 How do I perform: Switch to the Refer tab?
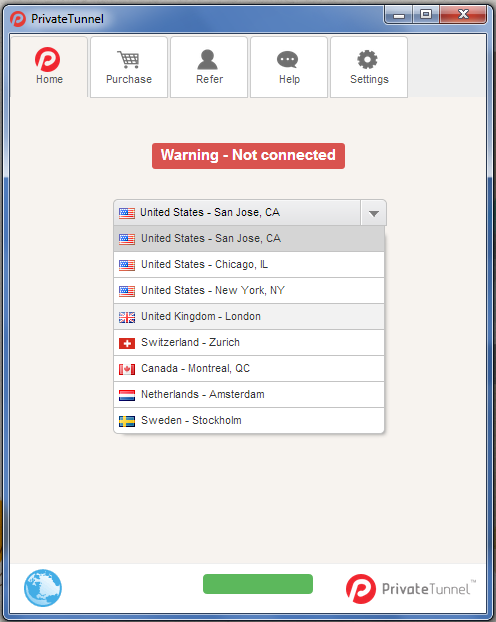click(x=209, y=67)
